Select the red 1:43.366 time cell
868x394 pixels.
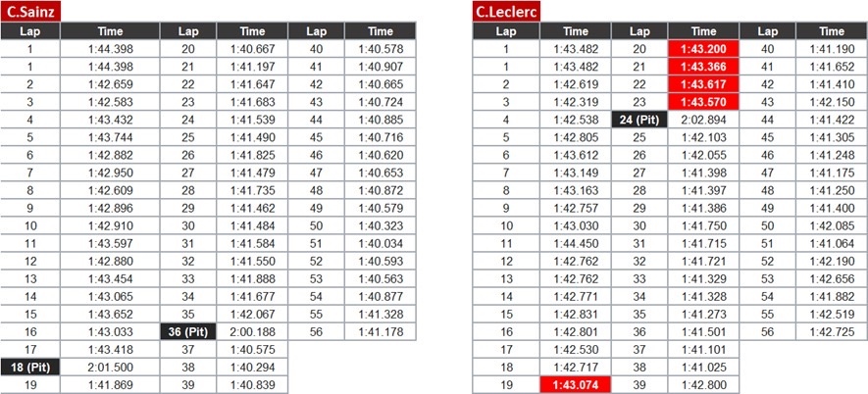[x=702, y=67]
